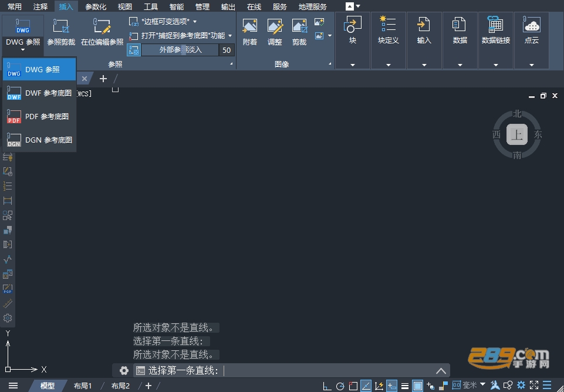Open the 在线 ribbon tab
Viewport: 564px width, 392px height.
[254, 7]
